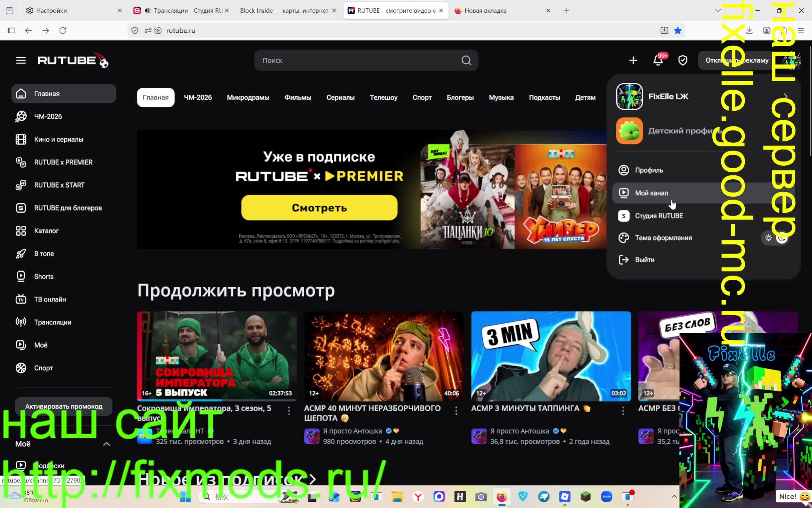Open Детский профиль
812x508 pixels.
point(703,131)
